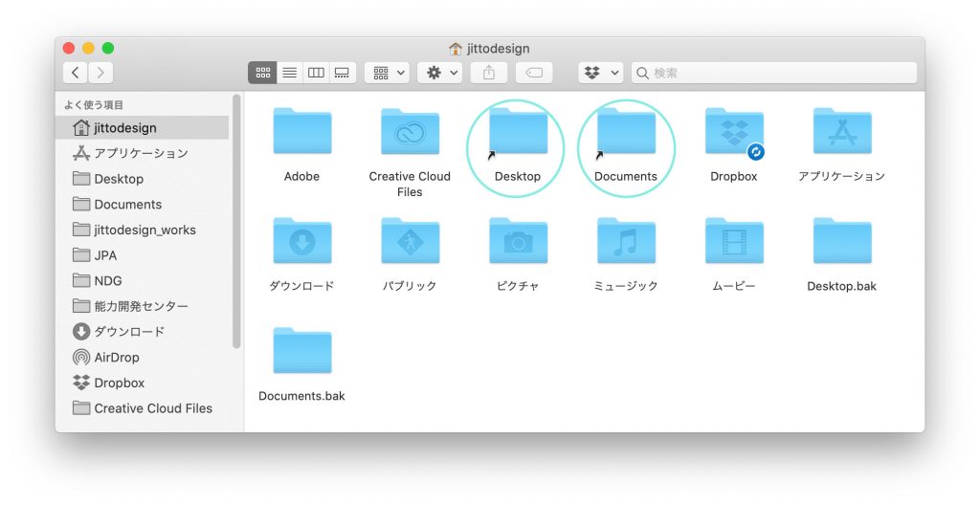Click the edit tags button

(x=534, y=73)
